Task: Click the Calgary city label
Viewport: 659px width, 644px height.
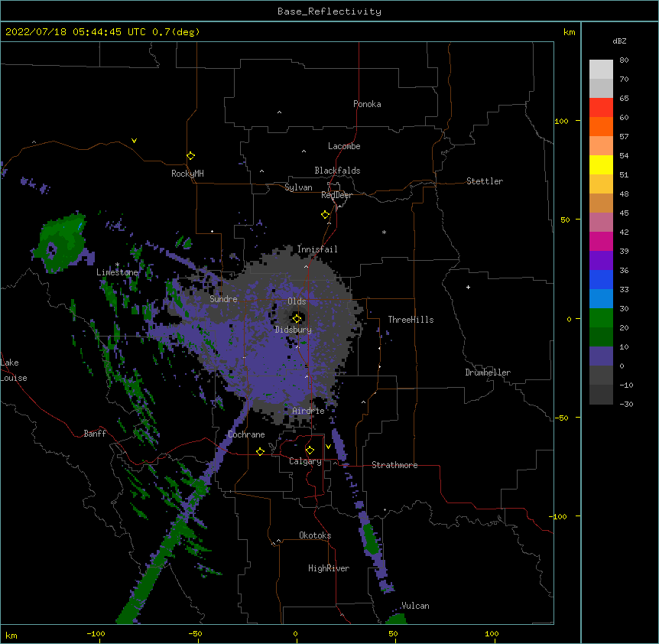Action: click(x=305, y=461)
